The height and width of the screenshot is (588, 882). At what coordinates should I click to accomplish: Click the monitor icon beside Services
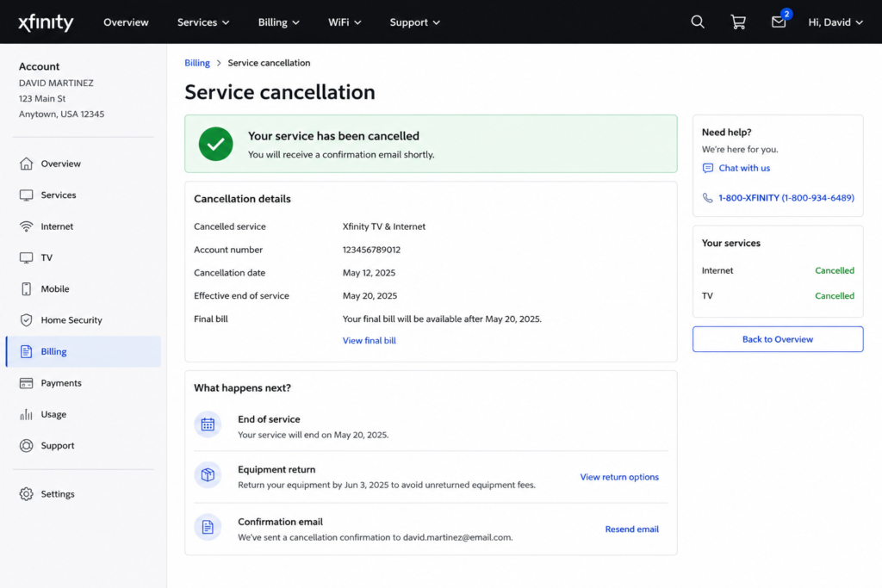26,195
